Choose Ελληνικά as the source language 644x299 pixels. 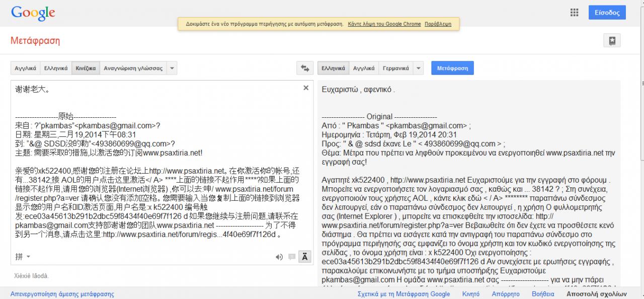point(56,68)
